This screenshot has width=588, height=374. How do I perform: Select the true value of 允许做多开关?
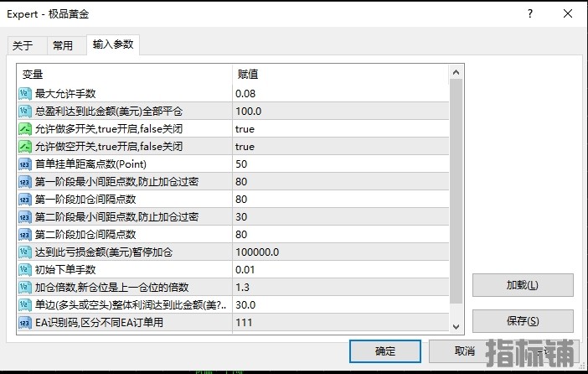click(x=245, y=129)
